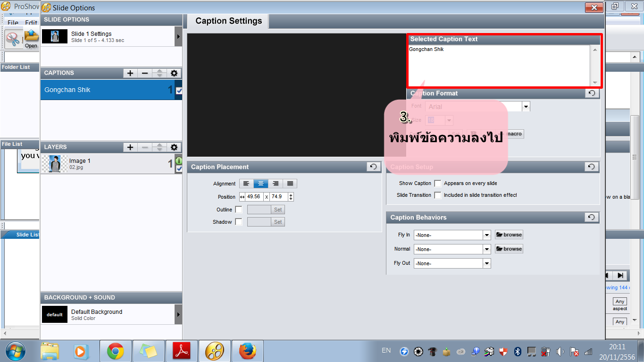Open the Normal behavior dropdown
Viewport: 644px width, 362px height.
click(487, 249)
